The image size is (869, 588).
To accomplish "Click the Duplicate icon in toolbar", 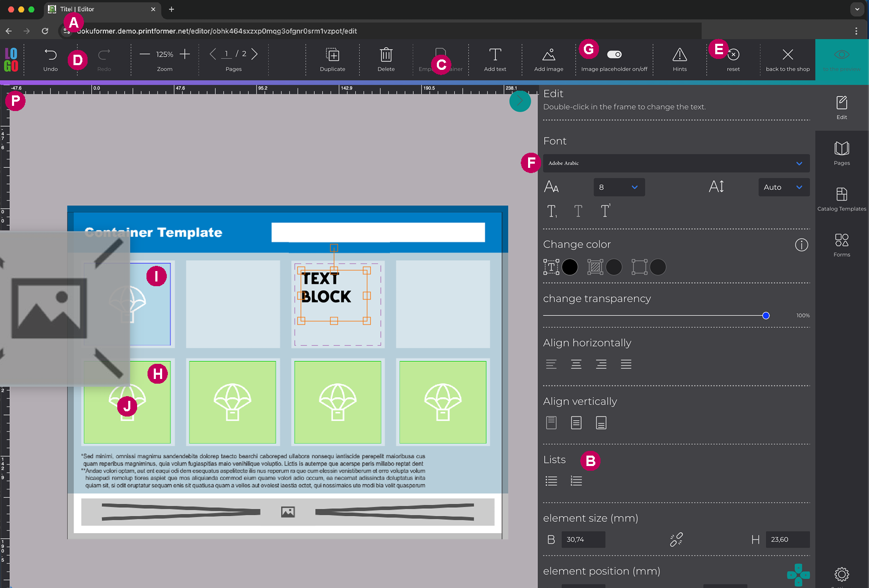I will (333, 55).
